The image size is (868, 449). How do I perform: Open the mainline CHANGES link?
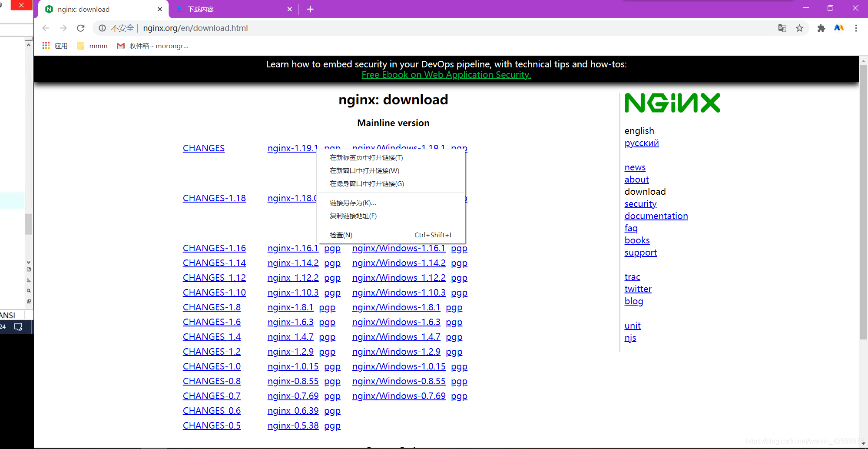coord(204,148)
